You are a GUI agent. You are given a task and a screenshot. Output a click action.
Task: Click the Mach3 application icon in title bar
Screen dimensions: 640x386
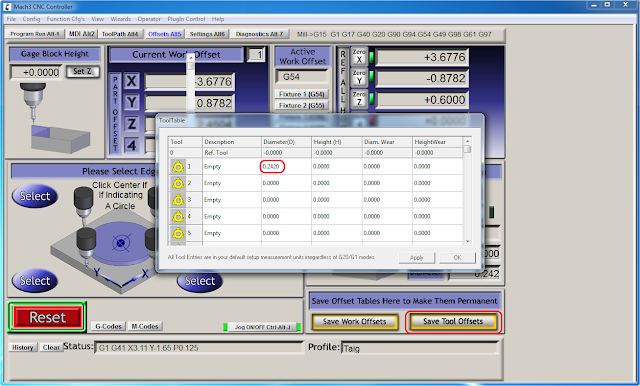[7, 7]
